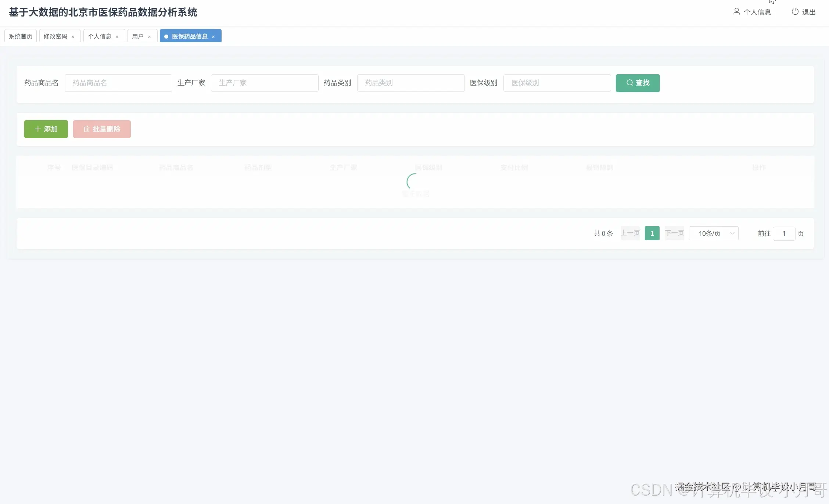The width and height of the screenshot is (829, 504).
Task: Click the trash icon on 批量删除 button
Action: tap(87, 129)
